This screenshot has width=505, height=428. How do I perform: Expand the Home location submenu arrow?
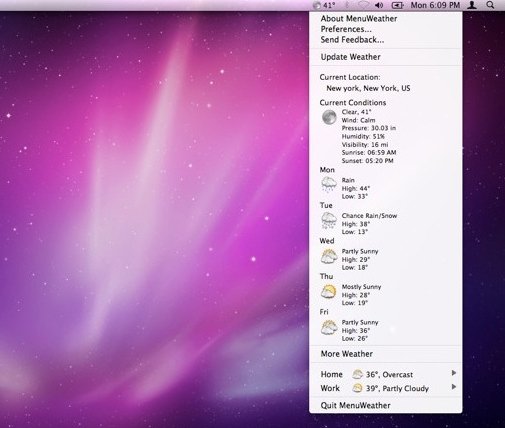click(454, 373)
